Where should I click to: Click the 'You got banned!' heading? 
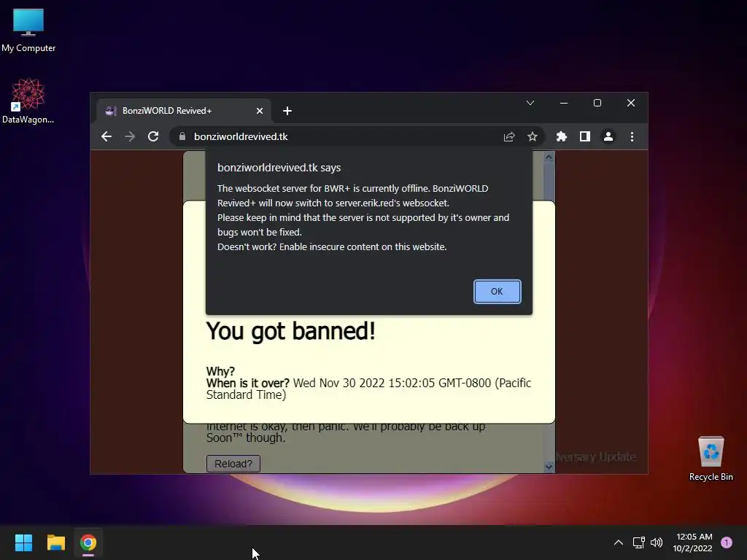coord(290,332)
